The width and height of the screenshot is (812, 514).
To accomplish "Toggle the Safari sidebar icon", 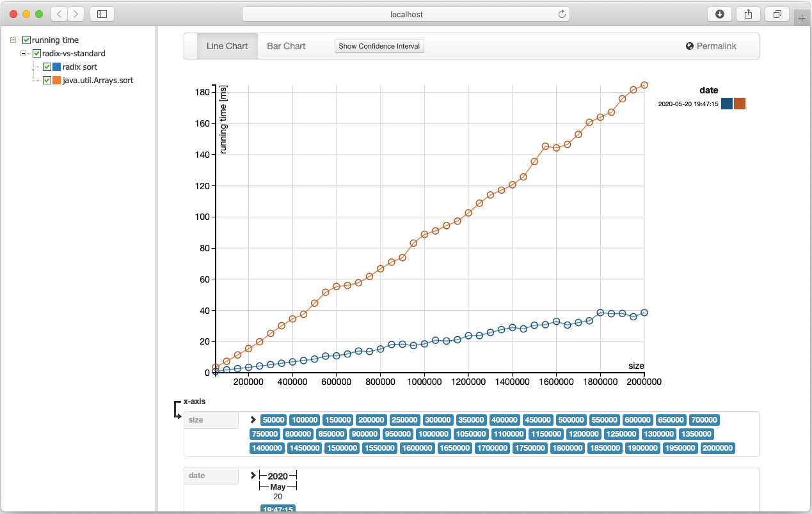I will click(x=102, y=14).
